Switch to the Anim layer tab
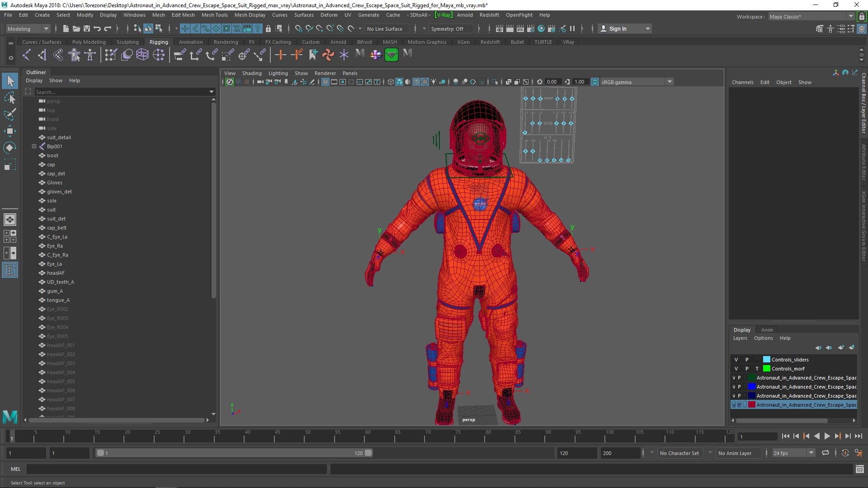This screenshot has width=868, height=488. (767, 330)
